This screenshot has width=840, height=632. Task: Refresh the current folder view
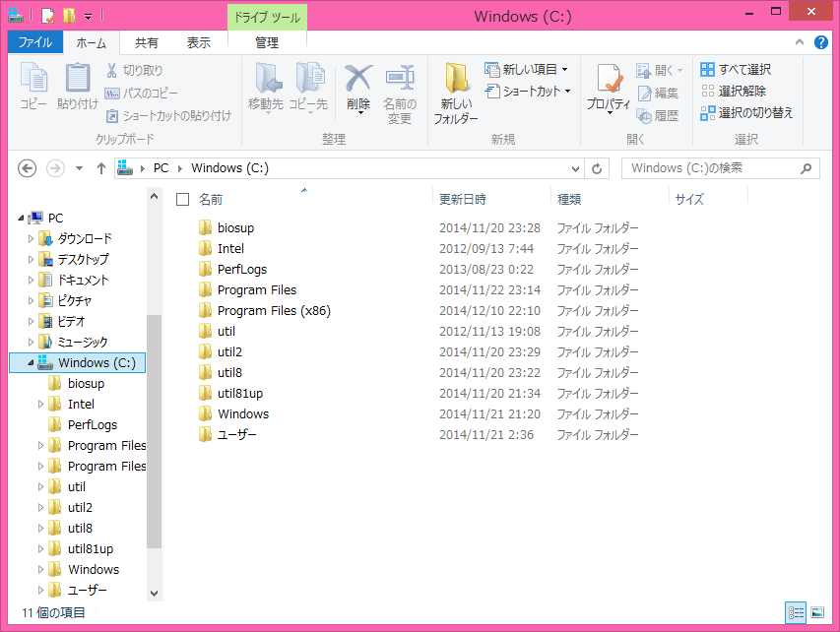(597, 168)
